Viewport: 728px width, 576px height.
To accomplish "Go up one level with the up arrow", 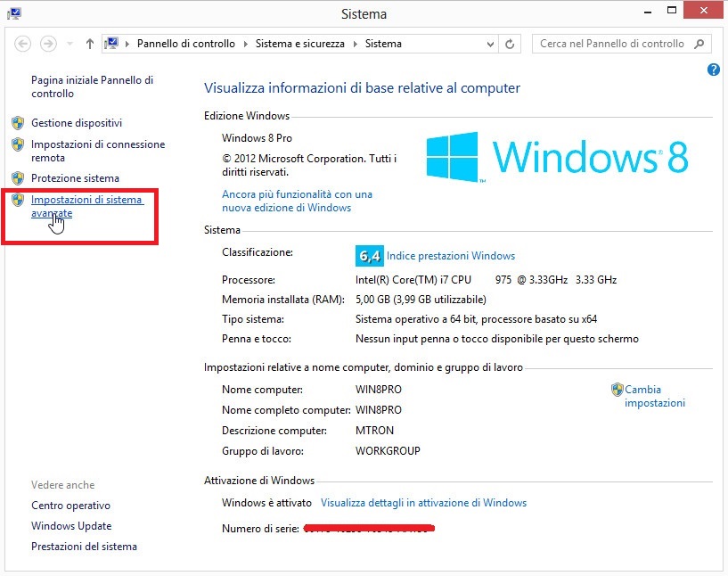I will pyautogui.click(x=90, y=44).
